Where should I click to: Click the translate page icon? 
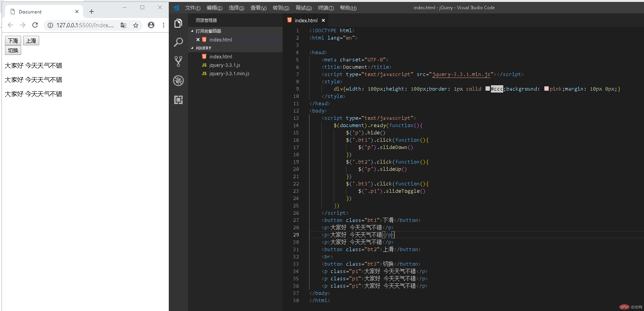[123, 25]
